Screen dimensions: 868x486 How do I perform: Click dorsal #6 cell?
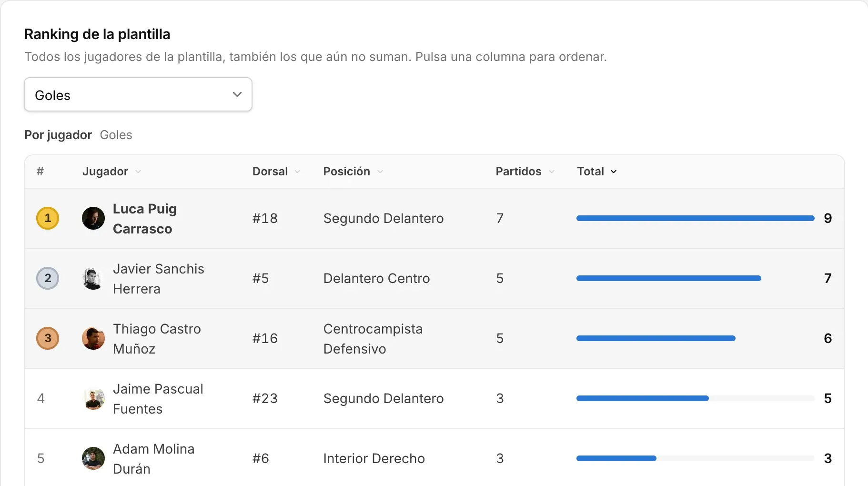pyautogui.click(x=261, y=458)
